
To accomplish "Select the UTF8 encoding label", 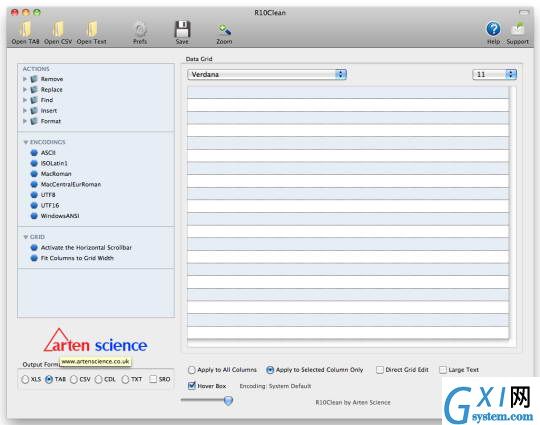I will pos(48,195).
